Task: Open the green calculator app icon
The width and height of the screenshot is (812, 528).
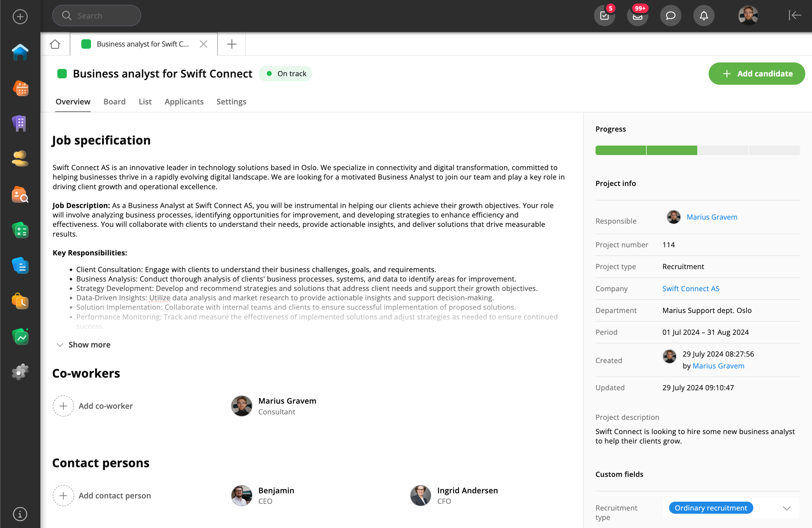Action: tap(20, 230)
